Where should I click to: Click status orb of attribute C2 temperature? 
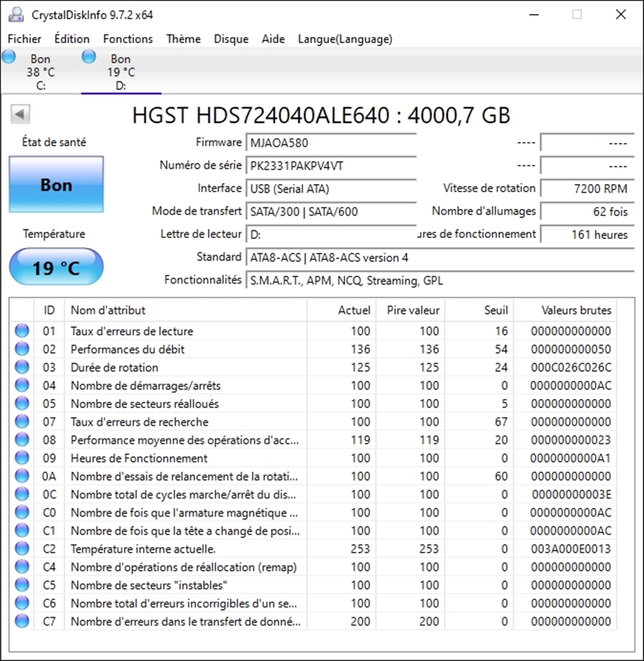(x=21, y=549)
